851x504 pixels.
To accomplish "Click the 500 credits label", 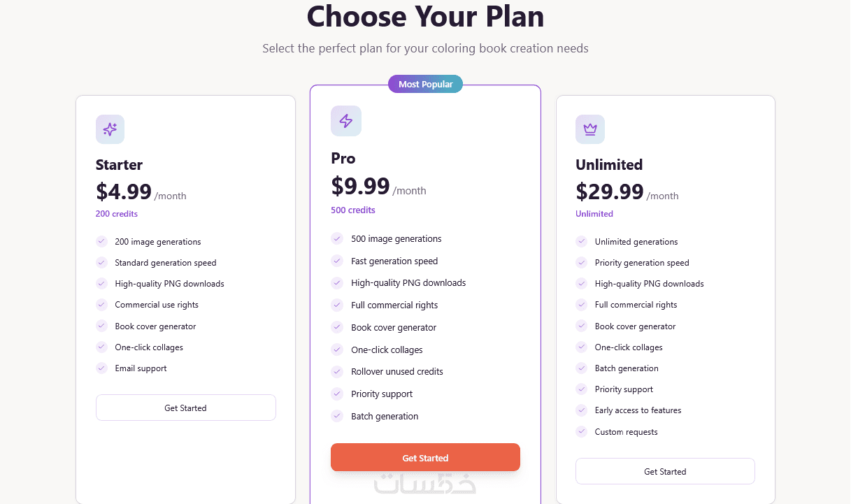I will 353,210.
